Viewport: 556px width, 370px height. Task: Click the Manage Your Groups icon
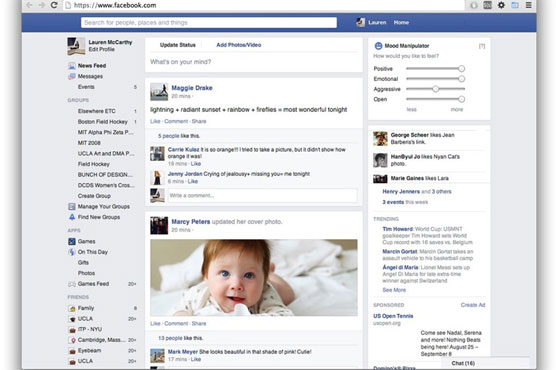coord(72,206)
